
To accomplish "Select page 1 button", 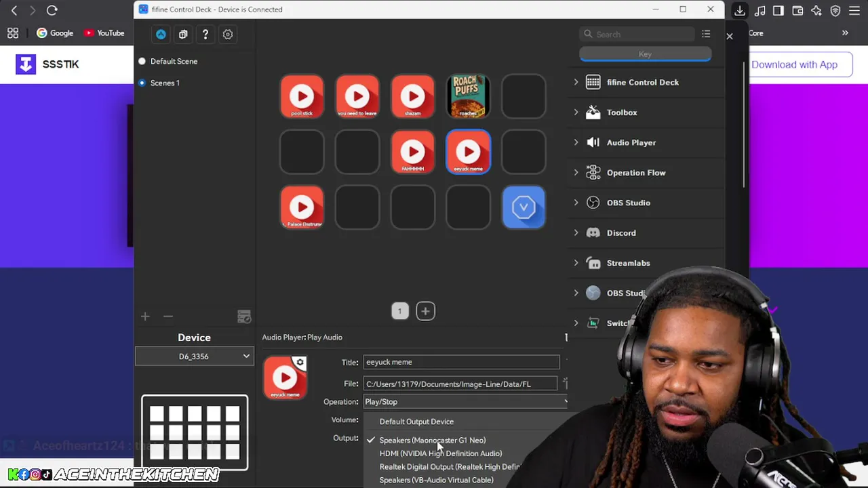I will click(400, 311).
